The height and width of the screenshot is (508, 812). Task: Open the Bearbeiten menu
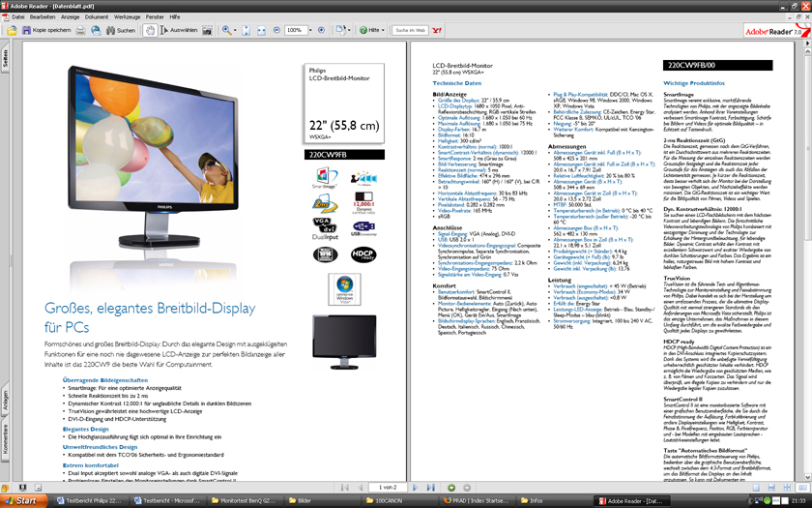(x=43, y=16)
